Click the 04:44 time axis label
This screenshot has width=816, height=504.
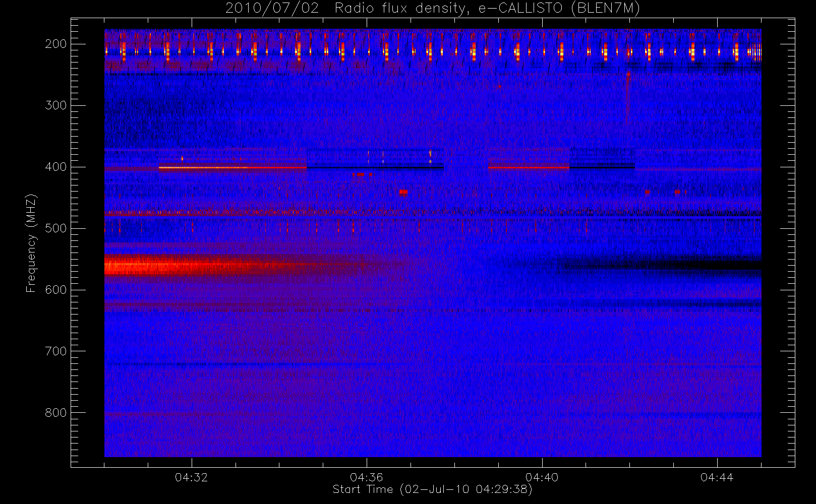pos(717,477)
